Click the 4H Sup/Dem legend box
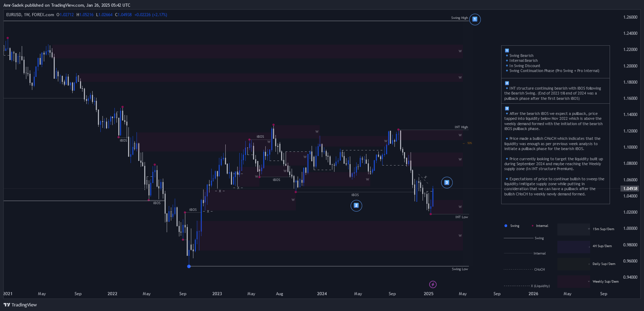 574,247
